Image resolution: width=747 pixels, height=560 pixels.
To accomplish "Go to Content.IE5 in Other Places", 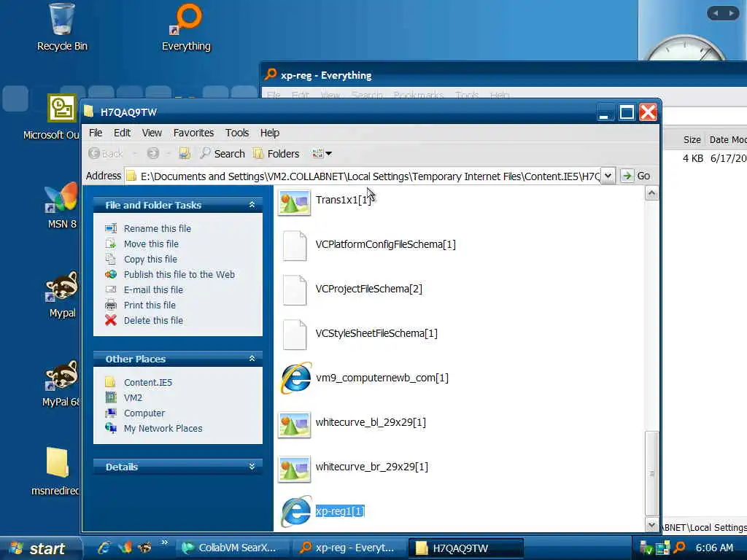I will click(x=147, y=382).
